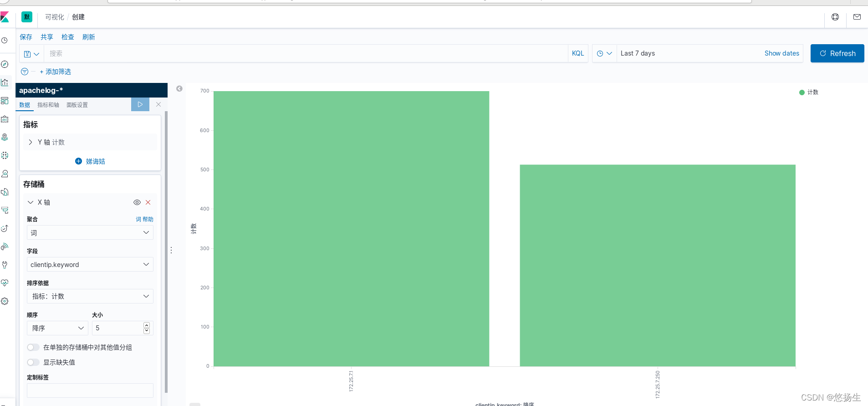This screenshot has height=406, width=868.
Task: Open the help lifebuoy icon in header
Action: point(835,17)
